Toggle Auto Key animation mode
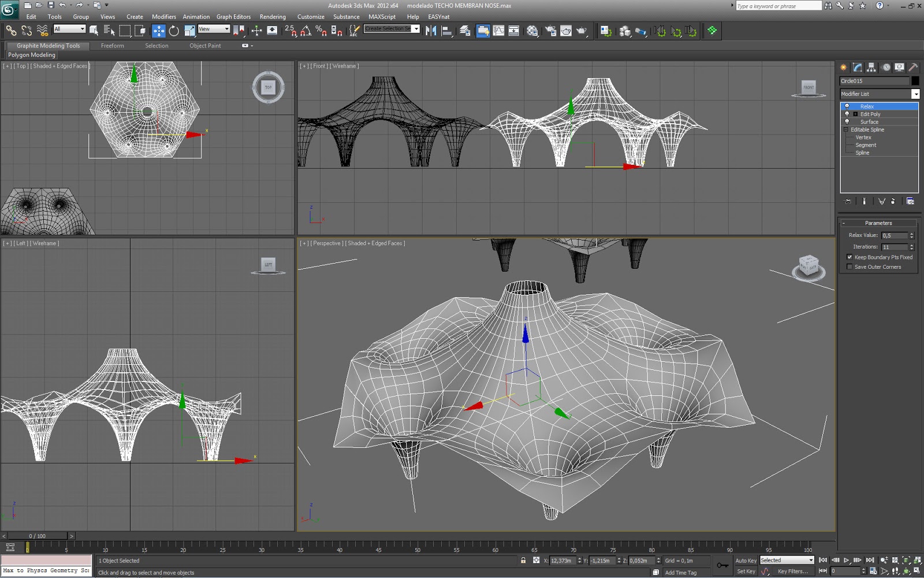Image resolution: width=924 pixels, height=578 pixels. coord(746,560)
